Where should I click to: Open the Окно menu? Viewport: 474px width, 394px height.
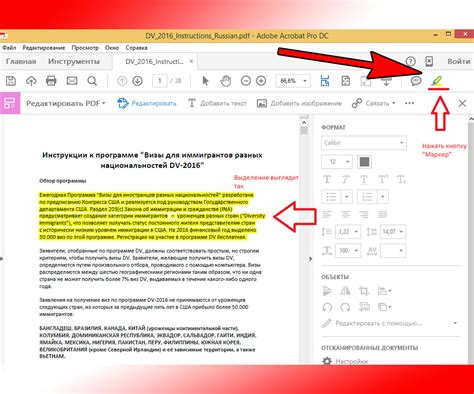point(112,48)
